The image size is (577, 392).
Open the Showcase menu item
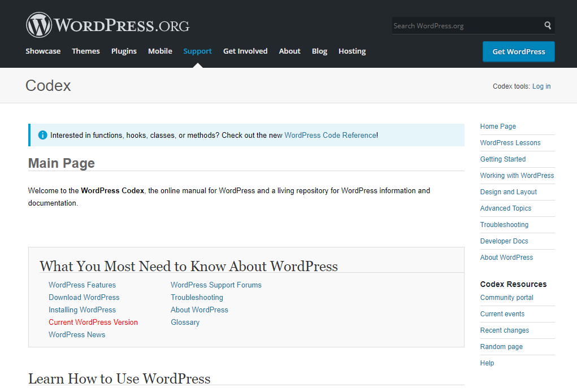(43, 51)
